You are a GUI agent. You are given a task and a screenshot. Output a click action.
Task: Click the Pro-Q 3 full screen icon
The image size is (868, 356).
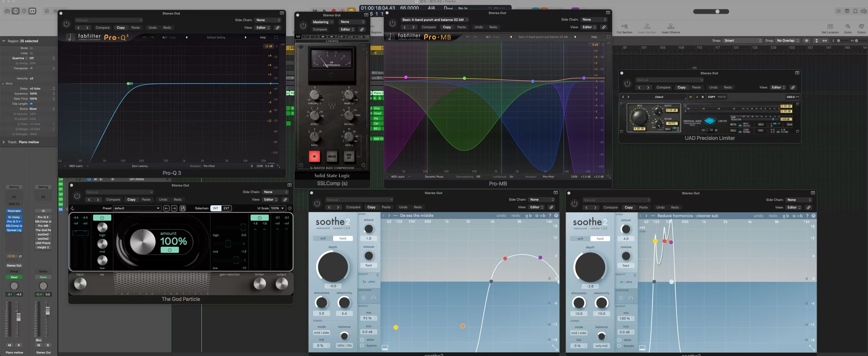[276, 37]
